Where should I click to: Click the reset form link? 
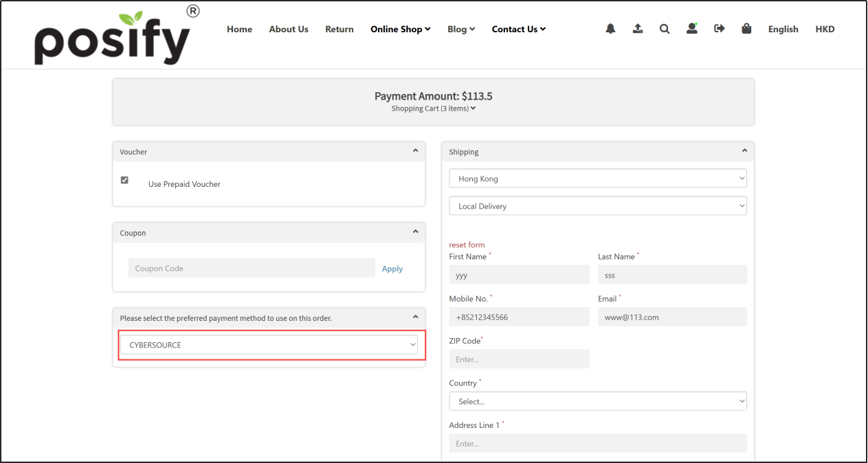[467, 245]
